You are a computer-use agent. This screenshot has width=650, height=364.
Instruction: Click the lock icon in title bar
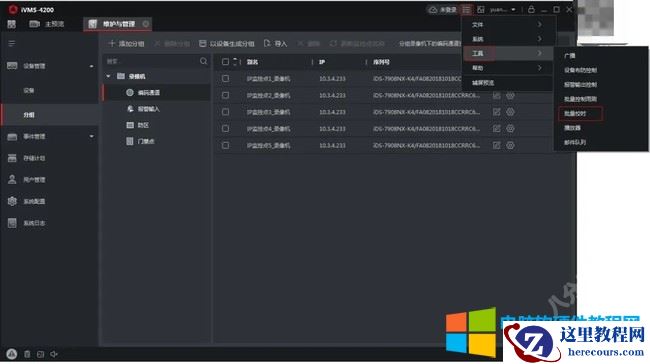pyautogui.click(x=531, y=9)
